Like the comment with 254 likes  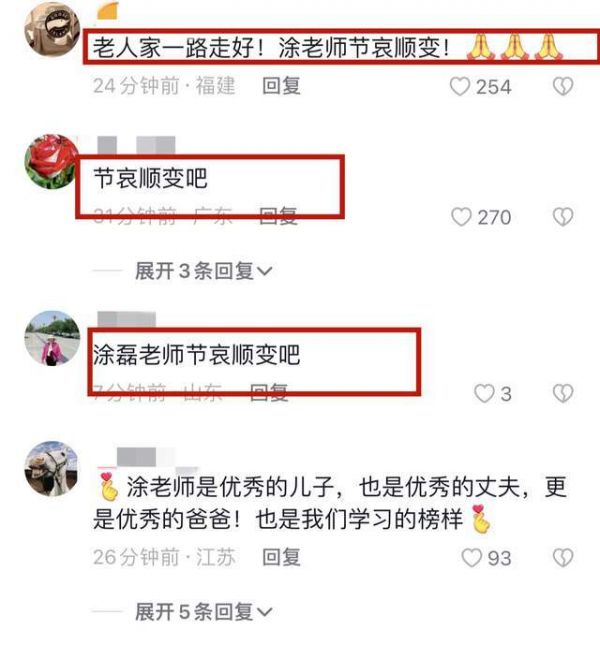pos(460,87)
